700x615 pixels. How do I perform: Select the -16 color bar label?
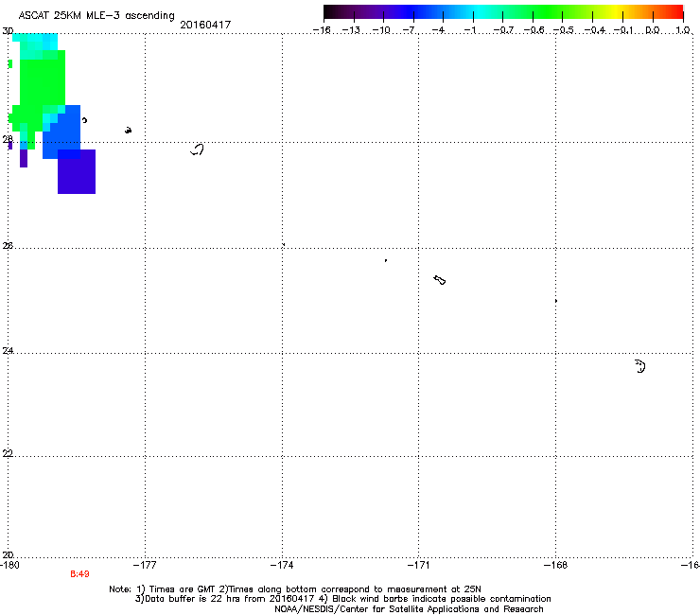point(322,30)
